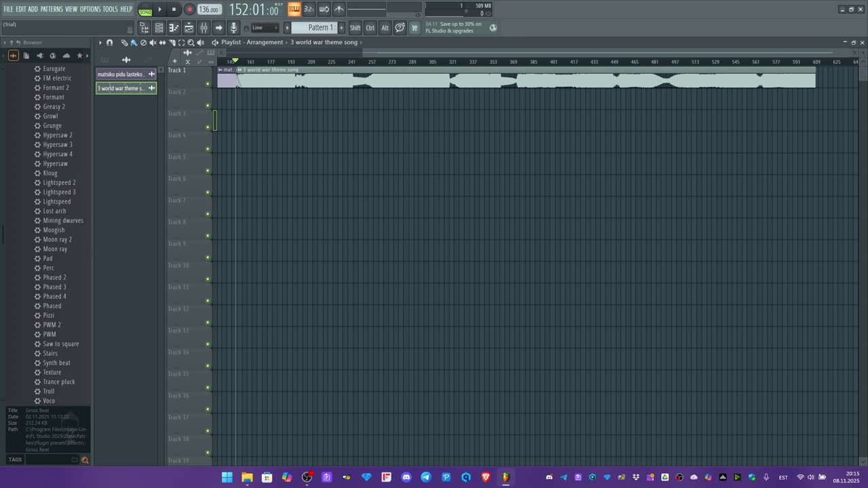This screenshot has width=868, height=488.
Task: Open the EDIT menu
Action: point(21,9)
